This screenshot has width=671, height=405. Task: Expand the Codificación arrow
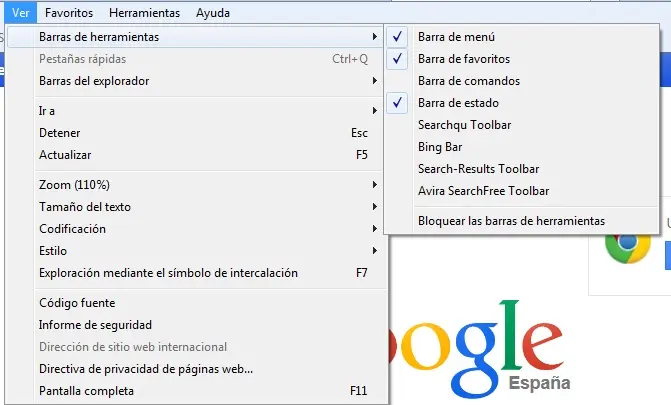click(x=375, y=229)
